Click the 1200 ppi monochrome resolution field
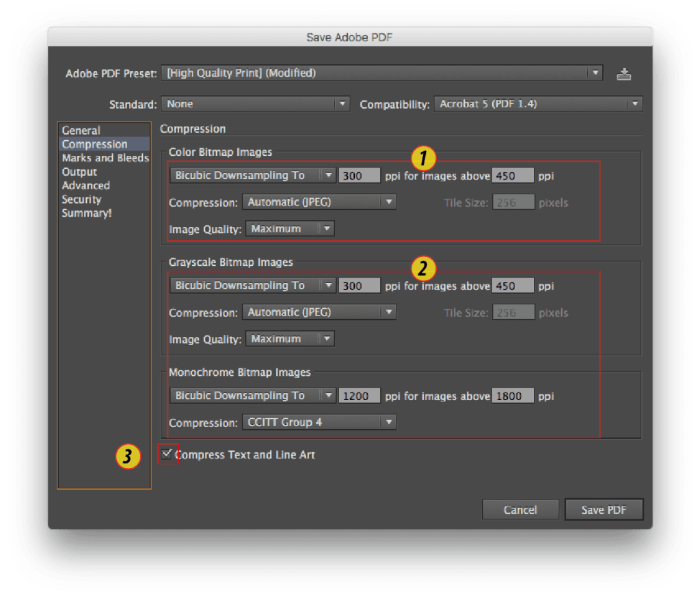Screen dimensions: 700x598 pos(359,395)
